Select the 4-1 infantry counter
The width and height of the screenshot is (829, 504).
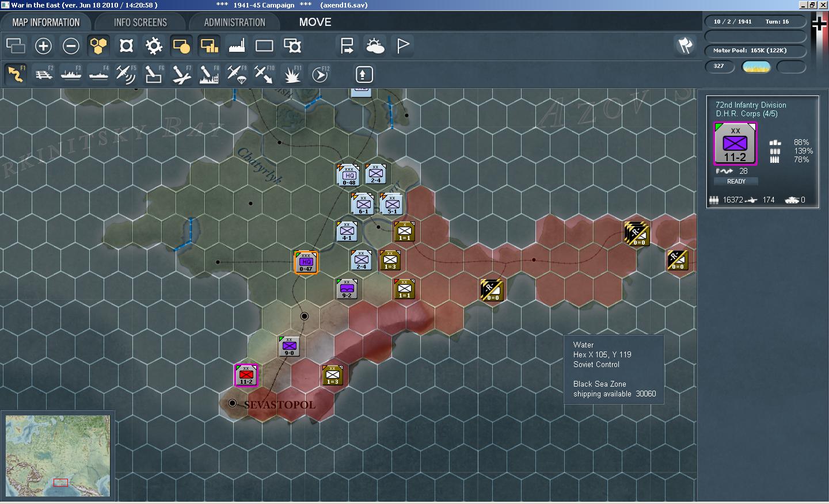click(x=347, y=231)
